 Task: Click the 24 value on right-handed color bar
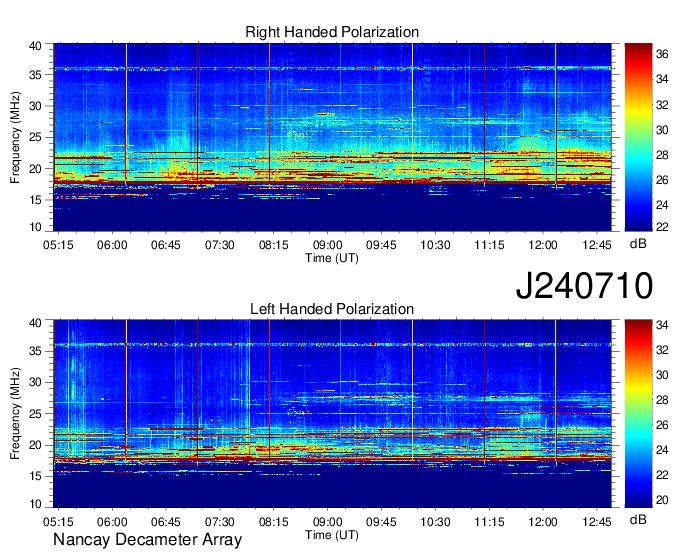[662, 205]
